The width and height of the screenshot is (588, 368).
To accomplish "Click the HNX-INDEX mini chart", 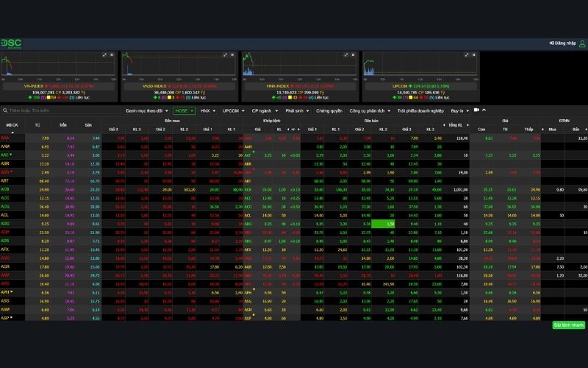I will [x=300, y=66].
